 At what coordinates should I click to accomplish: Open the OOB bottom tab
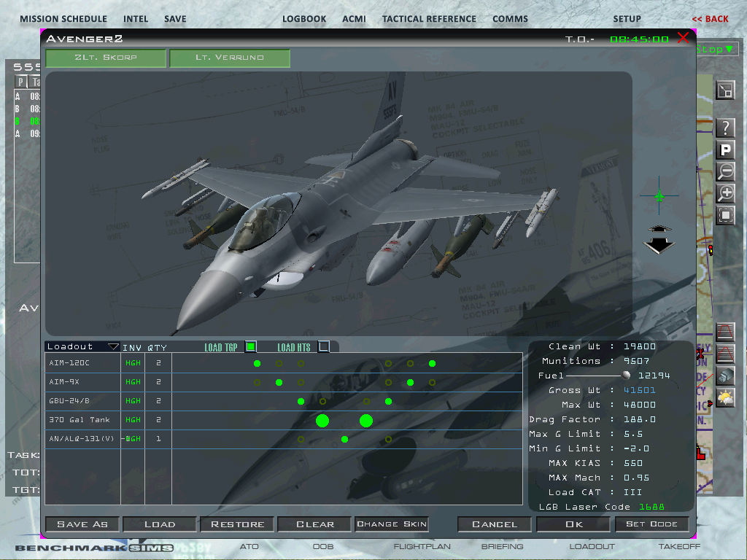point(323,546)
